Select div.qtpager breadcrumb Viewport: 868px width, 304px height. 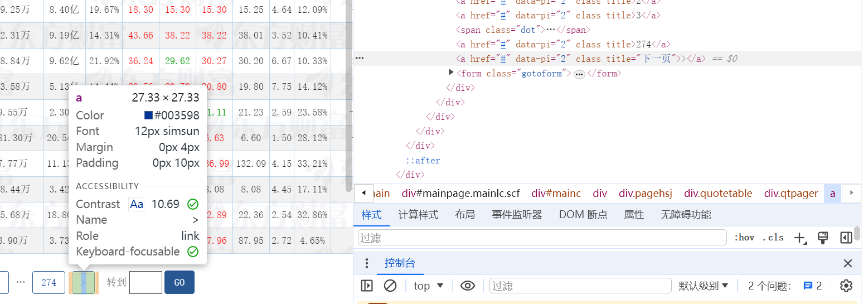(791, 194)
